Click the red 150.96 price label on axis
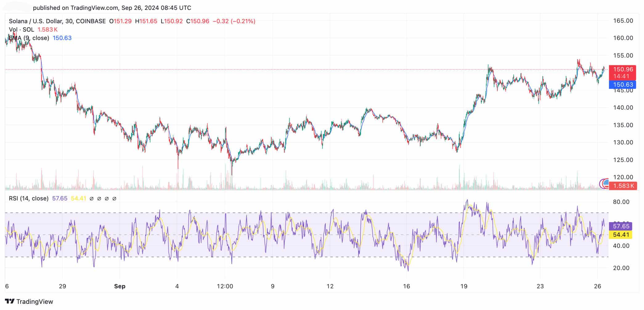Screen dimensions: 644x310 click(623, 69)
